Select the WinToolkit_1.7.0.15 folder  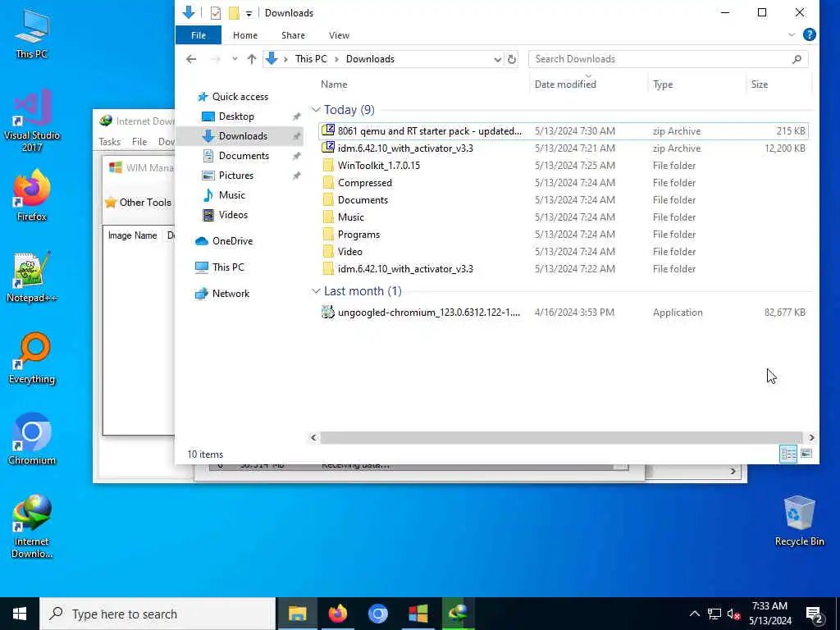pos(564,165)
